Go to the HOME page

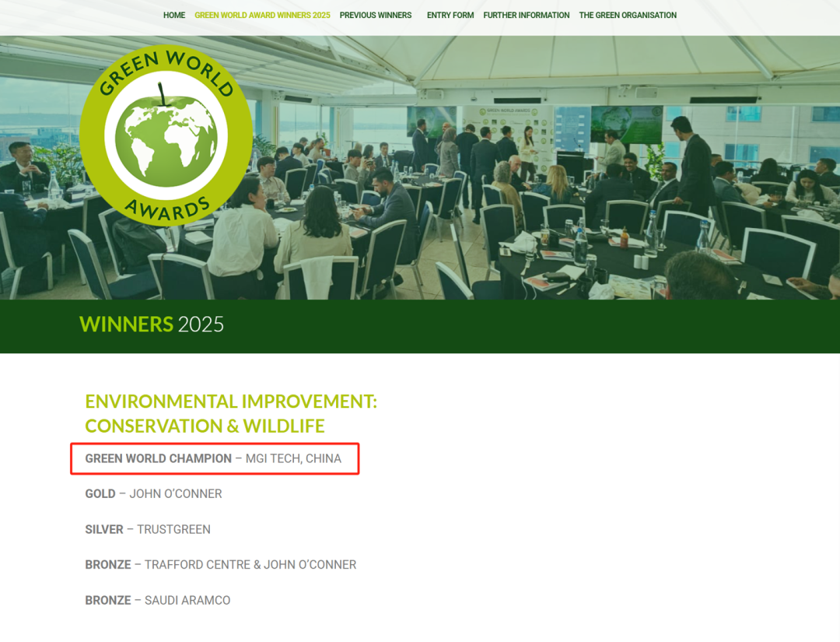pos(174,16)
